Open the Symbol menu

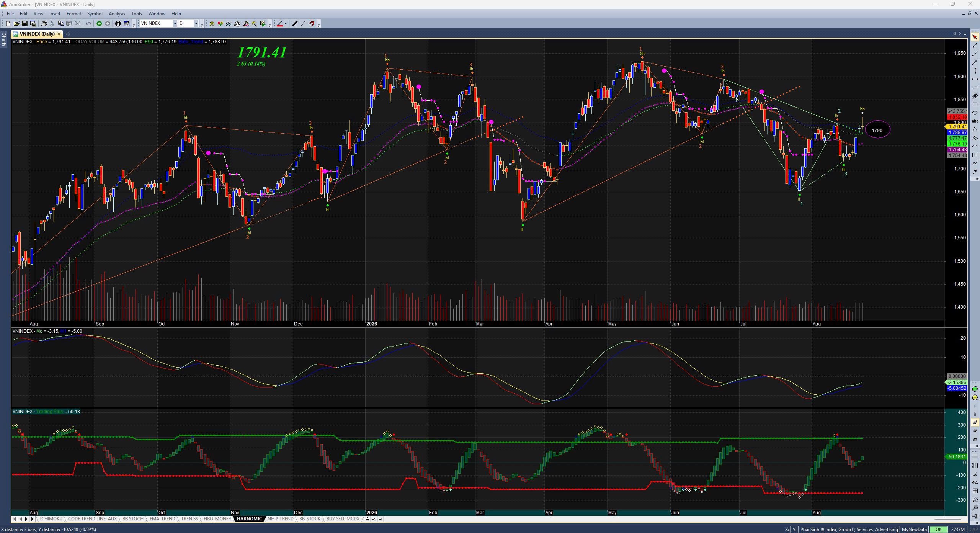coord(95,13)
